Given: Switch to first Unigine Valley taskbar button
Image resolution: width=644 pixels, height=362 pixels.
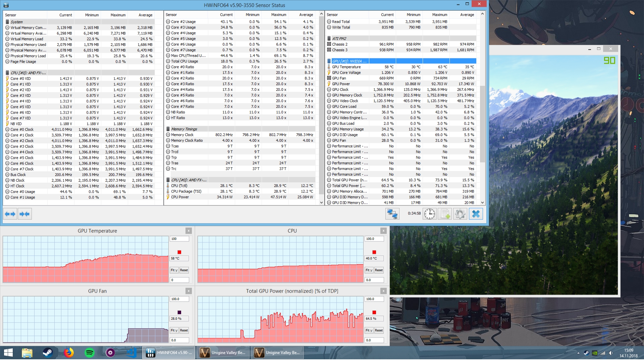Looking at the screenshot, I should (223, 353).
